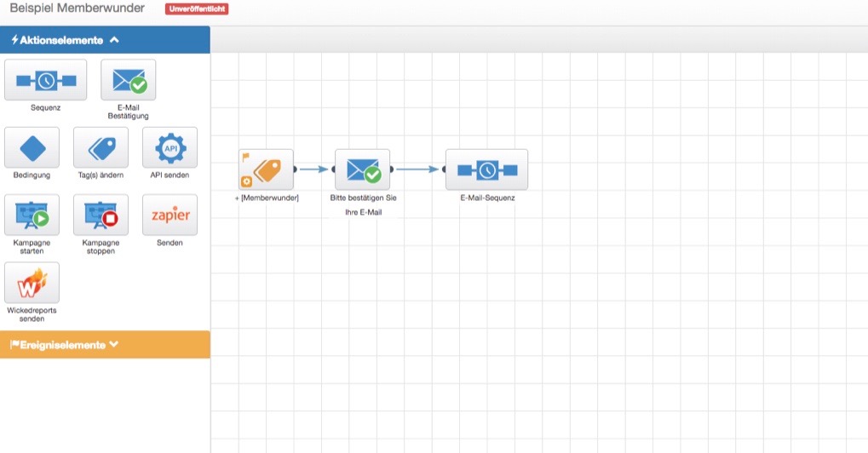The width and height of the screenshot is (868, 453).
Task: Select the [Memberwunder] tag node on canvas
Action: click(266, 169)
